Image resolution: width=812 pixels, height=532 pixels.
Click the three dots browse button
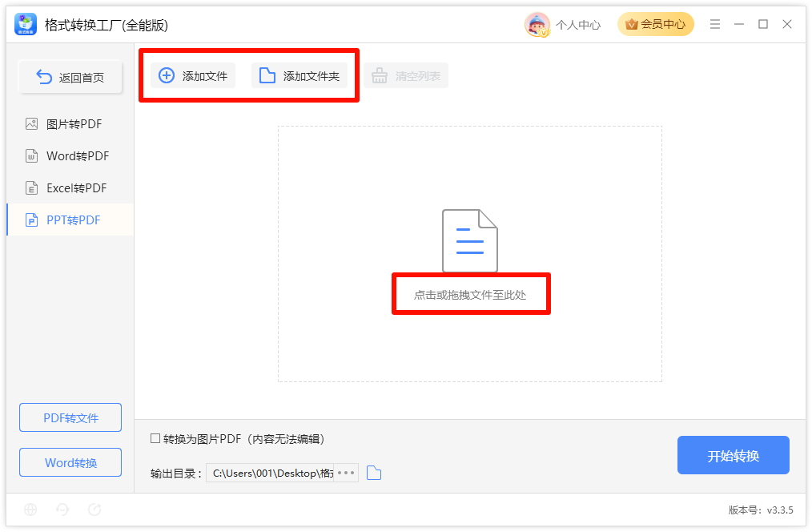click(x=346, y=473)
